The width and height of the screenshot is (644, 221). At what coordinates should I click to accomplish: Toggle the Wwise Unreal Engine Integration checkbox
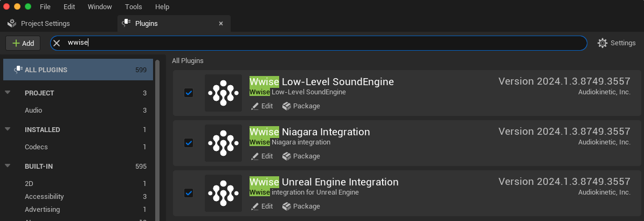pyautogui.click(x=189, y=193)
